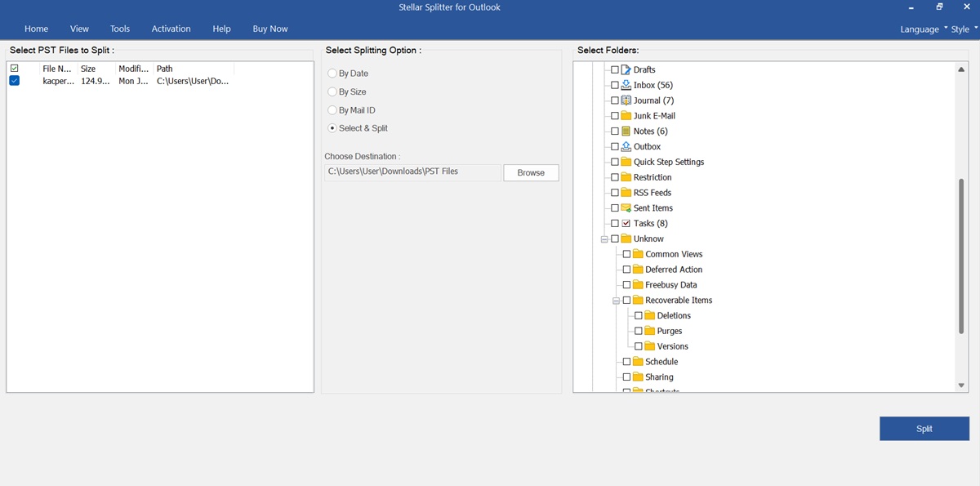The width and height of the screenshot is (980, 486).
Task: Collapse the Recoverable Items tree node
Action: 617,301
